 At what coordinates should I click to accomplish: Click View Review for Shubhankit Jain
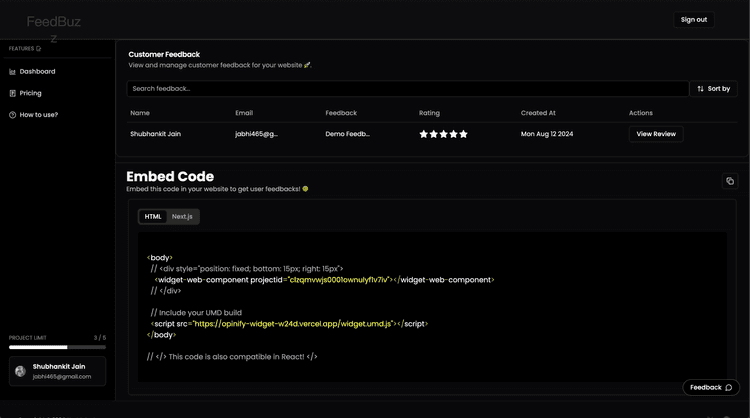point(656,134)
